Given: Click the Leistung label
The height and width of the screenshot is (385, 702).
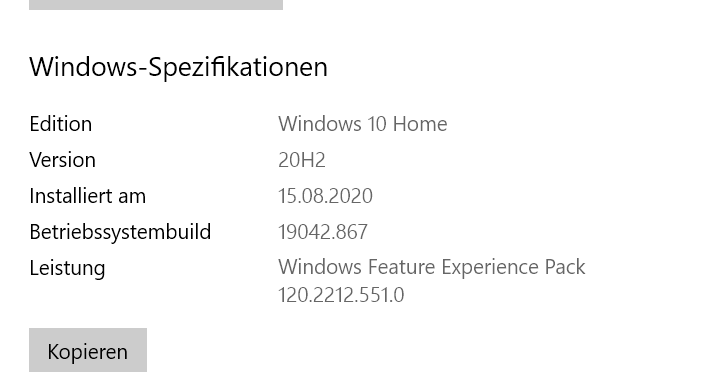Looking at the screenshot, I should click(x=67, y=268).
